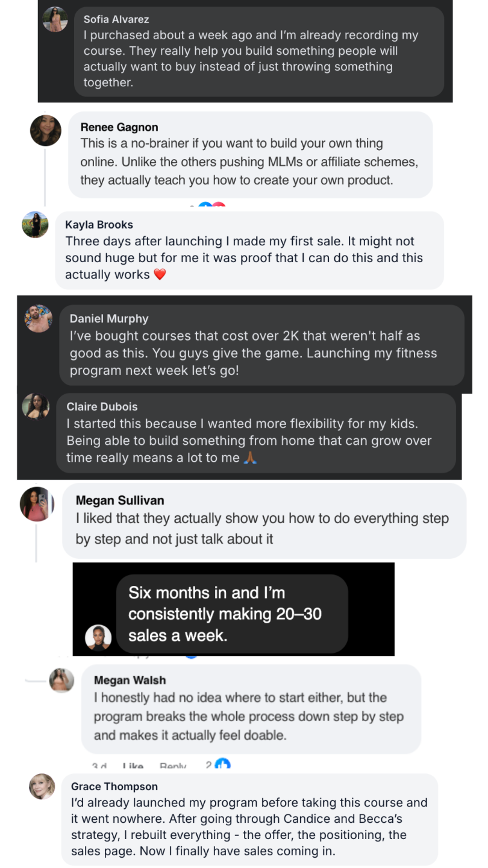
Task: Click the thumbs-up reaction icon under Megan Walsh's comment
Action: pos(223,764)
